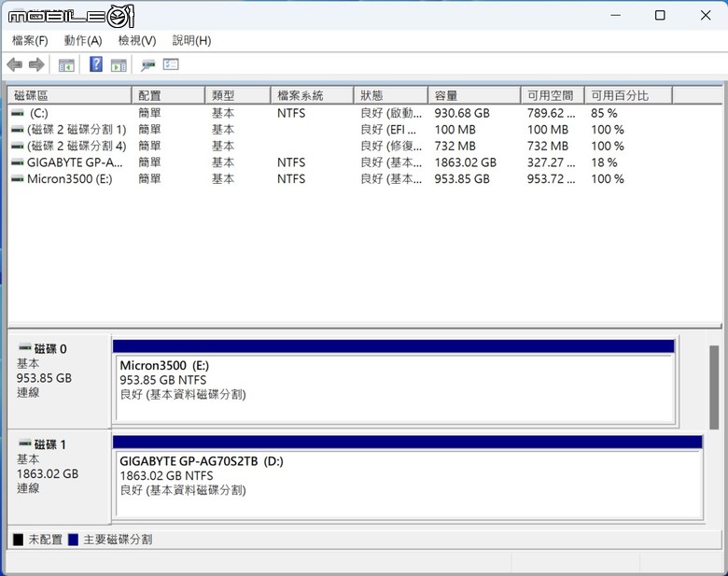Image resolution: width=728 pixels, height=576 pixels.
Task: Click the drive icon beside Micron3500 (E:) row
Action: coord(18,179)
